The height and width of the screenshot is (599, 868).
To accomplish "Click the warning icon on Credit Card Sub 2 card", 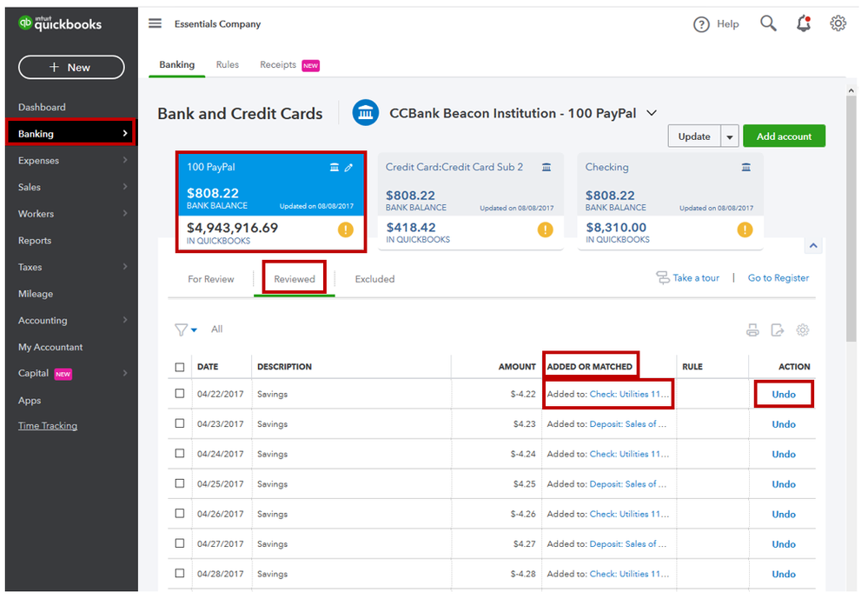I will click(546, 230).
